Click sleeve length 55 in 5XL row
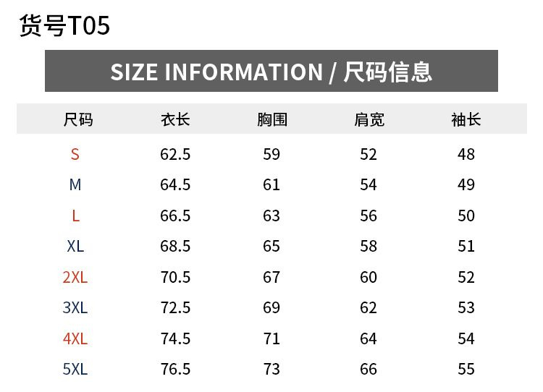Image resolution: width=543 pixels, height=392 pixels. tap(466, 370)
